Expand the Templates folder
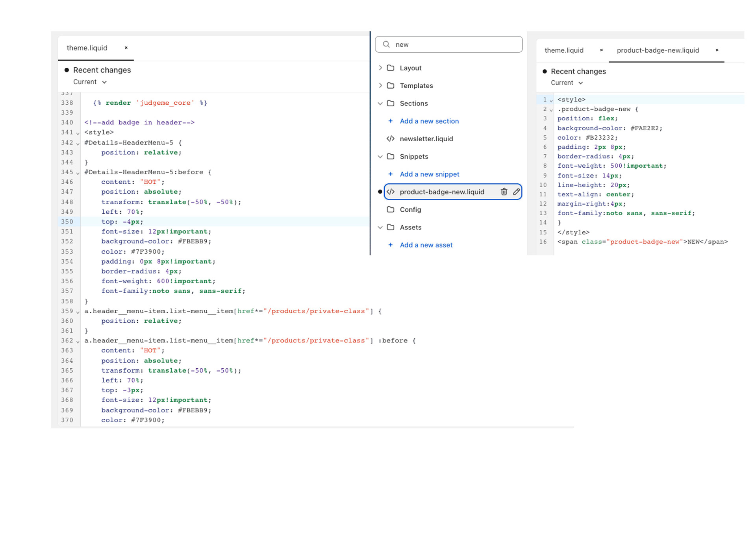756x534 pixels. [380, 85]
